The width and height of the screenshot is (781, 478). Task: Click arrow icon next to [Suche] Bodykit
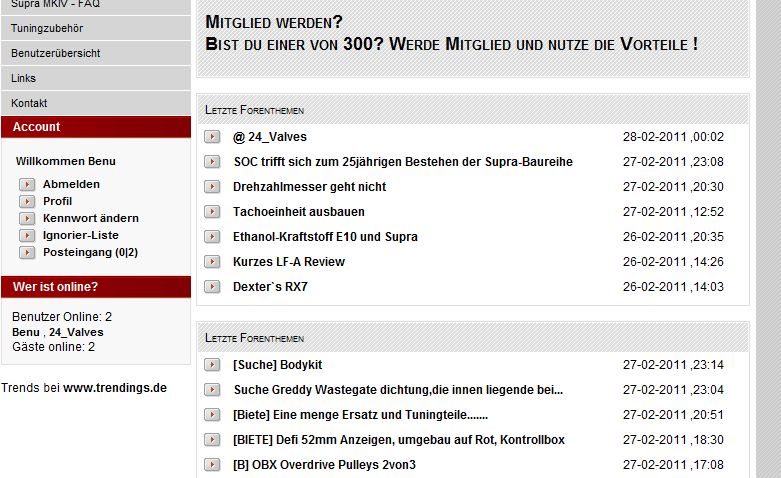pos(212,364)
